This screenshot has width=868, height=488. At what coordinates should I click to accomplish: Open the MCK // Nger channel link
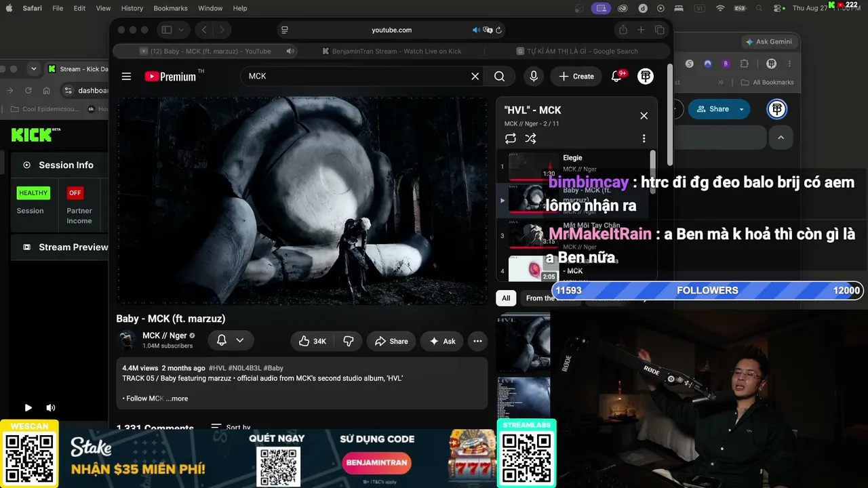pos(164,335)
